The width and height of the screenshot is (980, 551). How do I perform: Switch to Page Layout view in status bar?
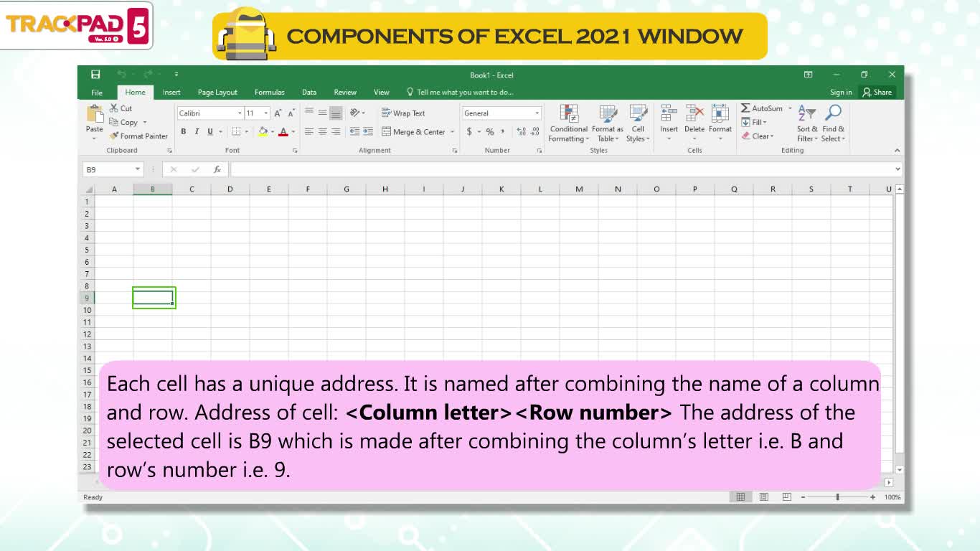[764, 497]
